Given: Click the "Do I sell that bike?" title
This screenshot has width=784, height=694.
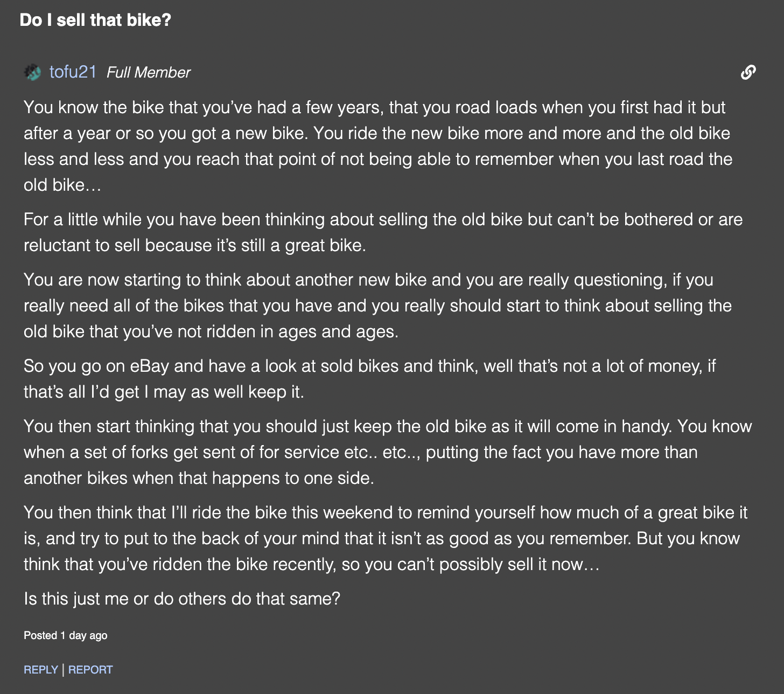Looking at the screenshot, I should point(95,20).
